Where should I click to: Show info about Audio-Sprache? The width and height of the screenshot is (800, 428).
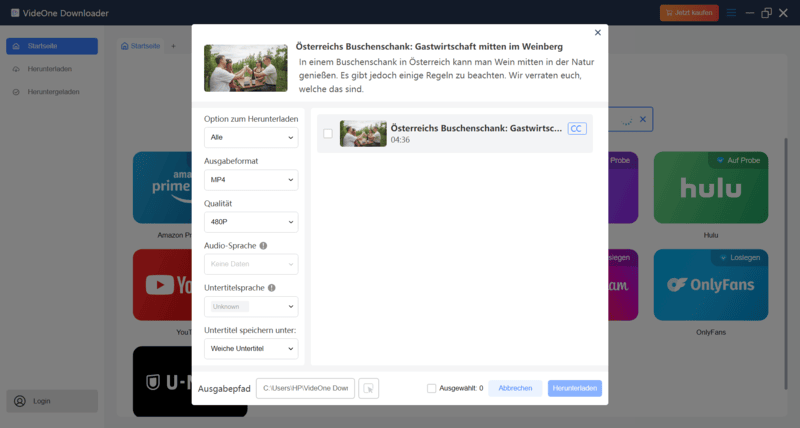263,245
